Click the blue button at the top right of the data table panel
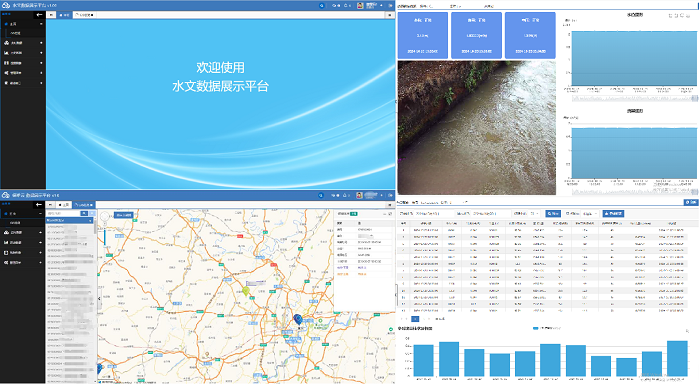Screen dimensions: 700x384 click(691, 202)
